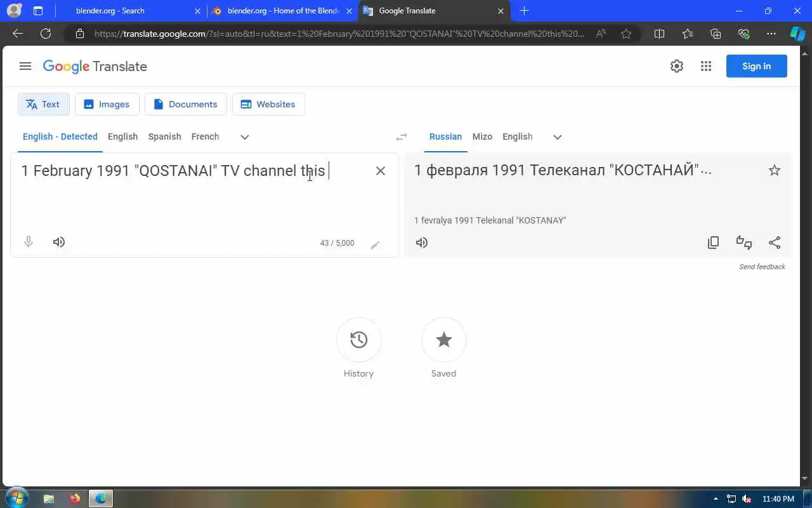
Task: Select English as target language
Action: coord(518,137)
